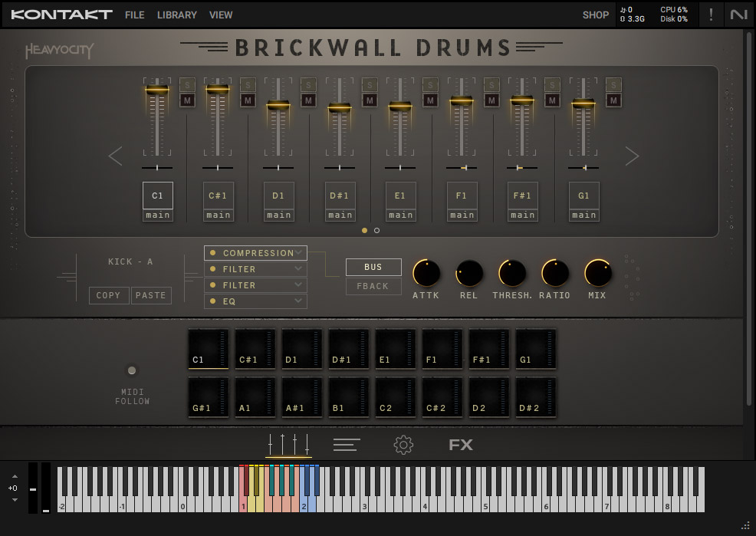The width and height of the screenshot is (756, 536).
Task: Open the C#1 channel main output selector
Action: 219,215
